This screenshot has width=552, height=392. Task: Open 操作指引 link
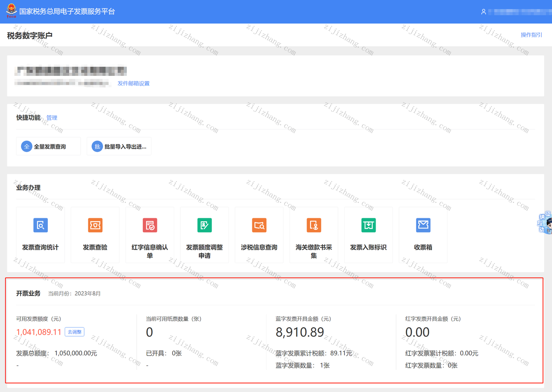coord(531,35)
